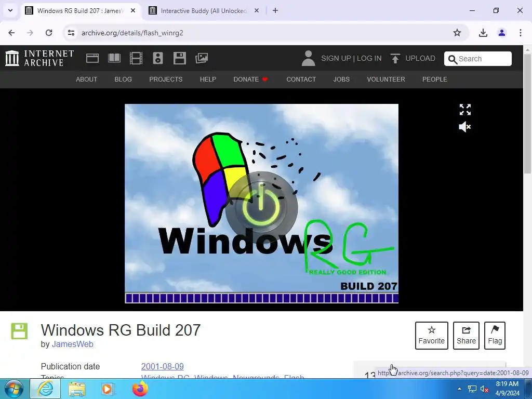Screen dimensions: 532x399
Task: Open the browser profile icon
Action: [x=502, y=33]
